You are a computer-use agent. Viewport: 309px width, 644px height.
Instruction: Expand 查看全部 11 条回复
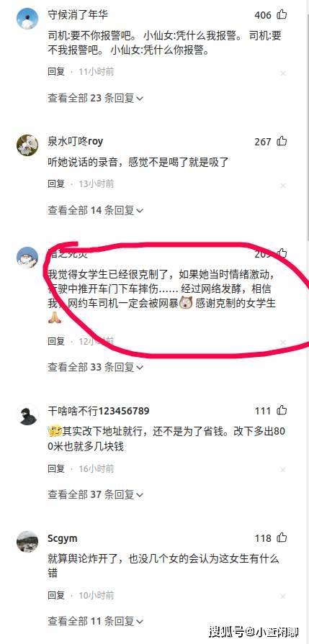coord(95,620)
